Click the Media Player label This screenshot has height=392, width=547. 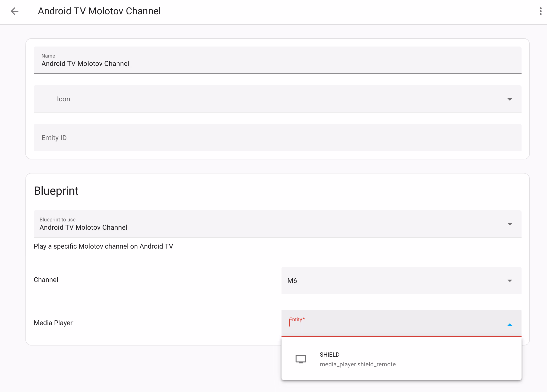(x=53, y=323)
